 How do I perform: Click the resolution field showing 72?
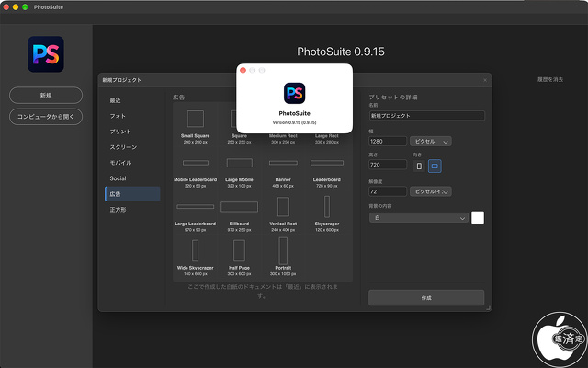388,191
